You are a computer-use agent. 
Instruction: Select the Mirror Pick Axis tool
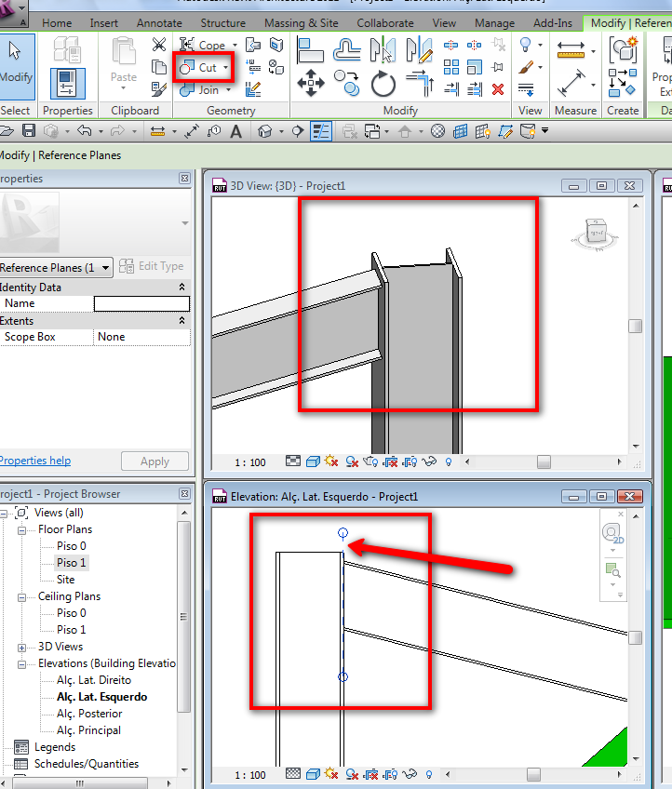(383, 49)
